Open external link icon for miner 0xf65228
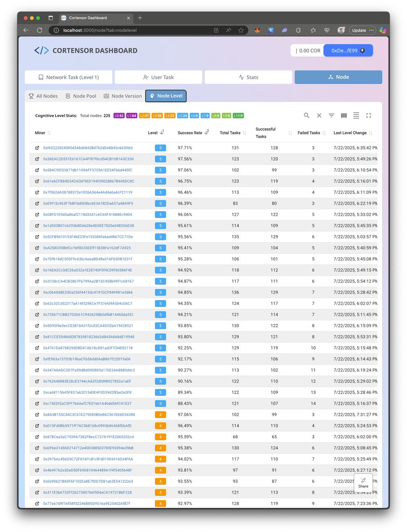The image size is (407, 532). [37, 148]
